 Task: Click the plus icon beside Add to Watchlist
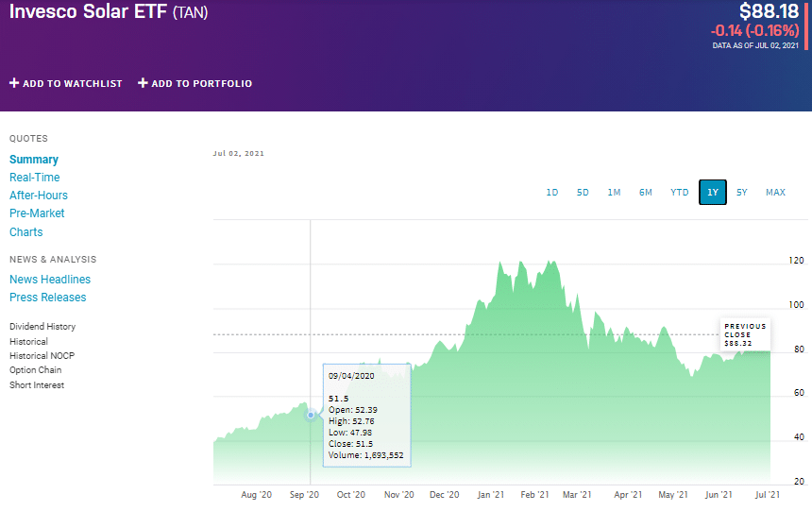pos(14,83)
